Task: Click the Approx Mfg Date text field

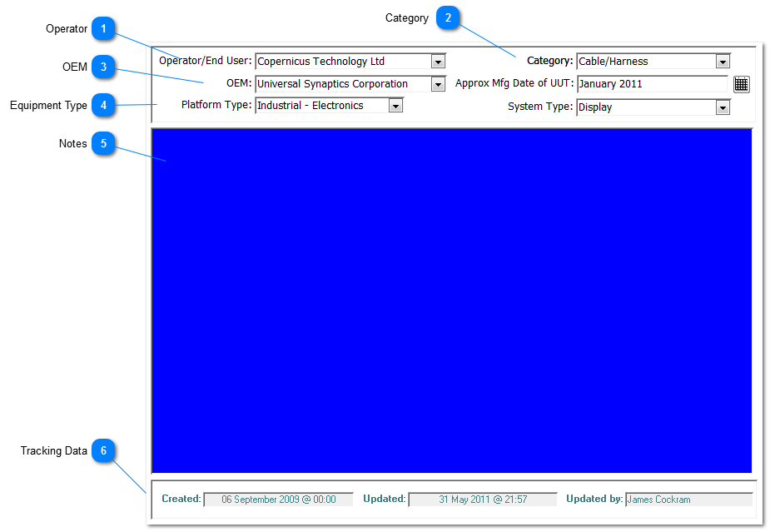Action: (652, 84)
